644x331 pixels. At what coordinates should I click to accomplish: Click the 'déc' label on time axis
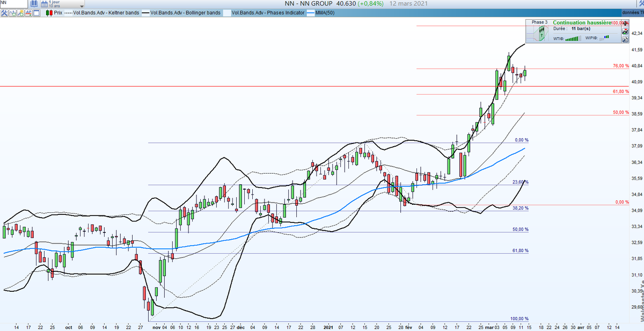coord(240,326)
